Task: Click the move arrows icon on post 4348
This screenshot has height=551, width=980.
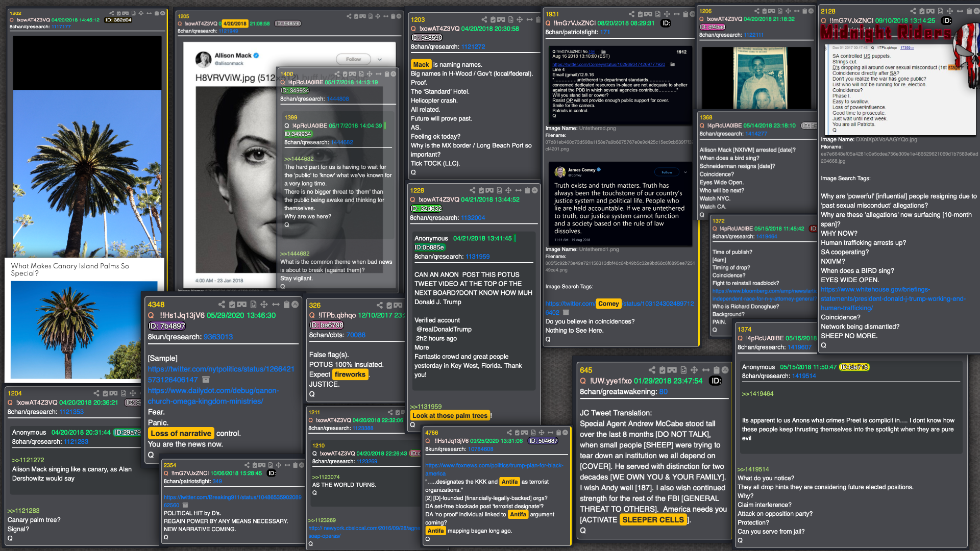Action: point(264,305)
